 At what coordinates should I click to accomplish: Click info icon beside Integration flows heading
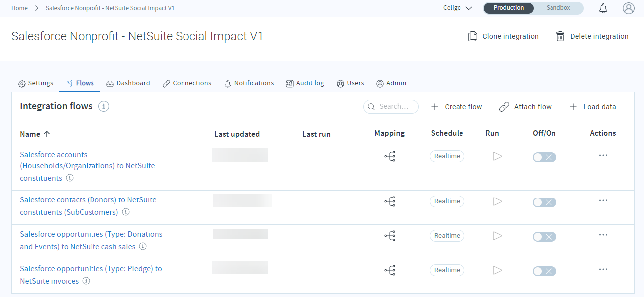coord(104,106)
